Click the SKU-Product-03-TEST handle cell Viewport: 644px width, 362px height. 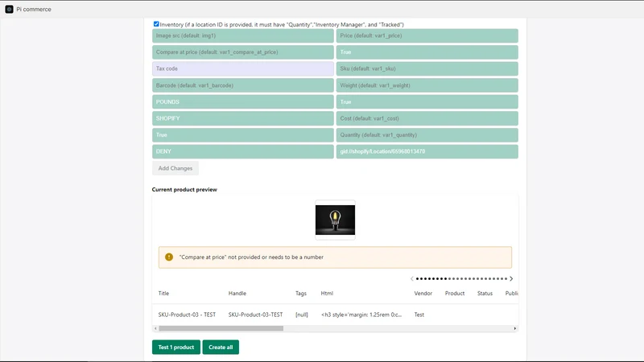pos(255,315)
